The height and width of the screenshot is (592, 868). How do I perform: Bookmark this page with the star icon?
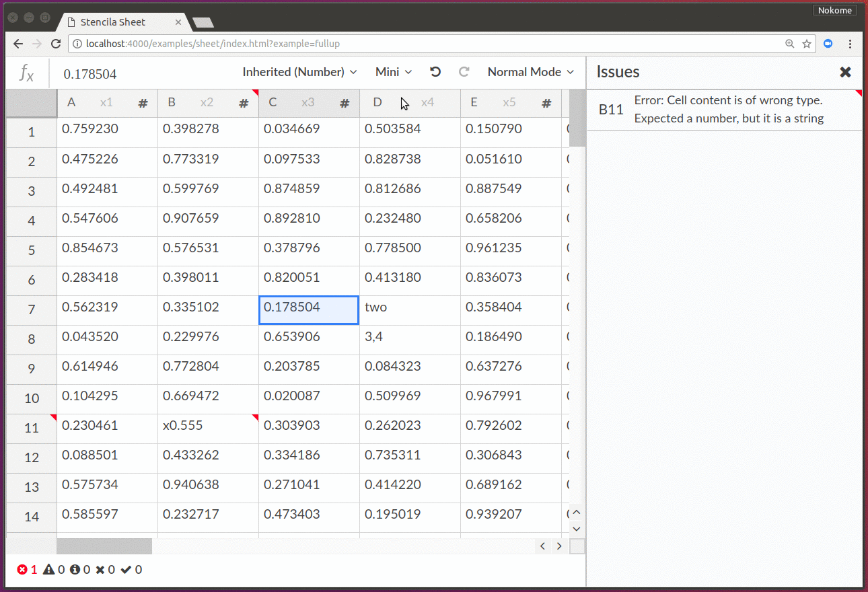(806, 44)
